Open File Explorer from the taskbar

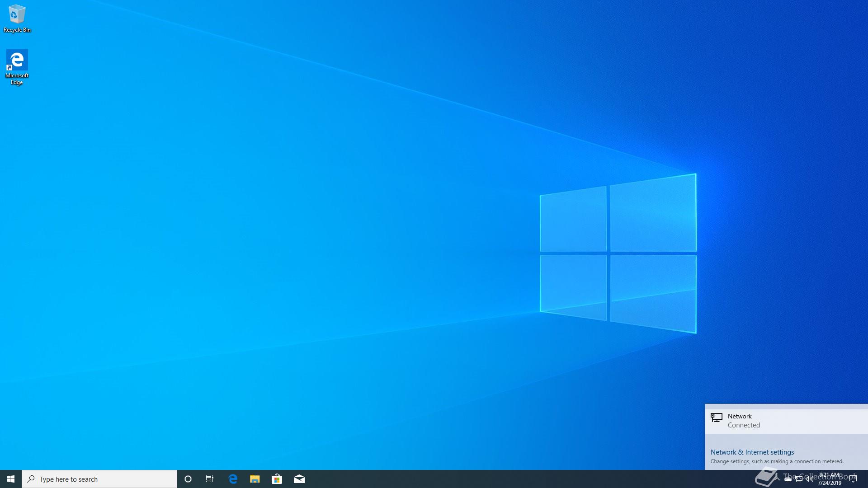click(255, 479)
